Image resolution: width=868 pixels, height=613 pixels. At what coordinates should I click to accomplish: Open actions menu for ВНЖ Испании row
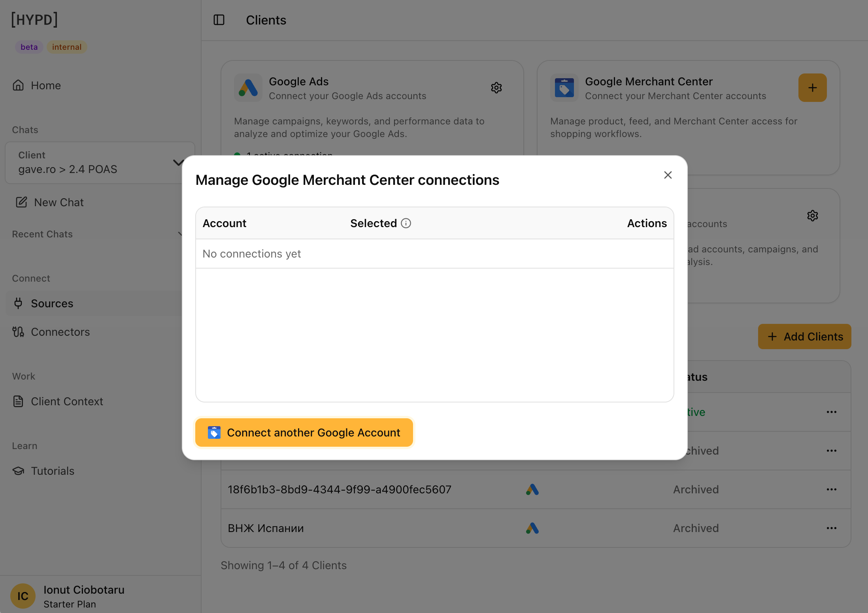pos(832,528)
